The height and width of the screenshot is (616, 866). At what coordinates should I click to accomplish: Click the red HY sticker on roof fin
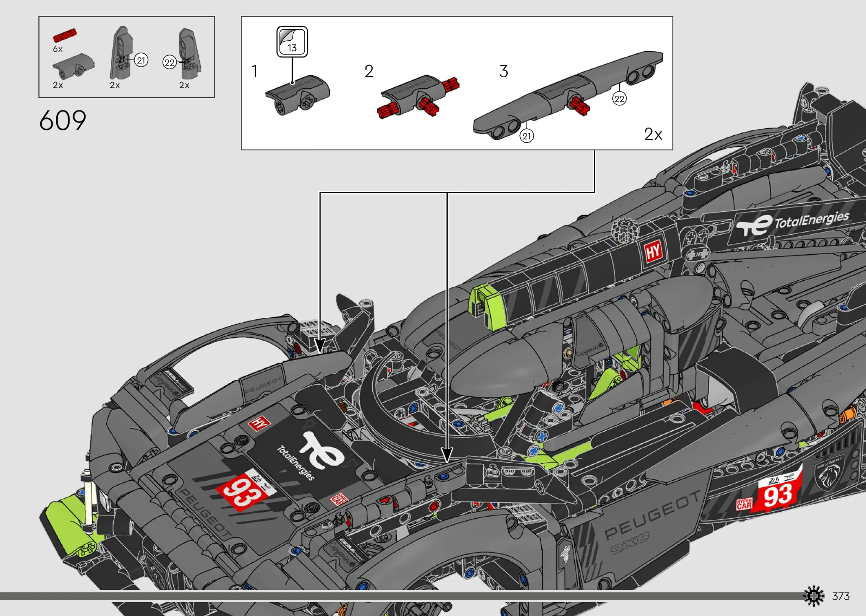pyautogui.click(x=653, y=251)
